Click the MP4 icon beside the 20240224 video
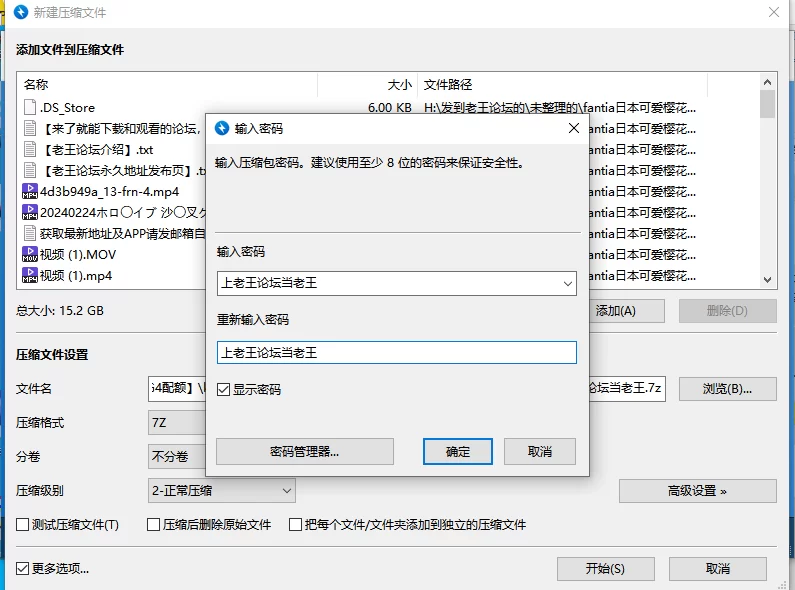The height and width of the screenshot is (590, 795). click(30, 212)
